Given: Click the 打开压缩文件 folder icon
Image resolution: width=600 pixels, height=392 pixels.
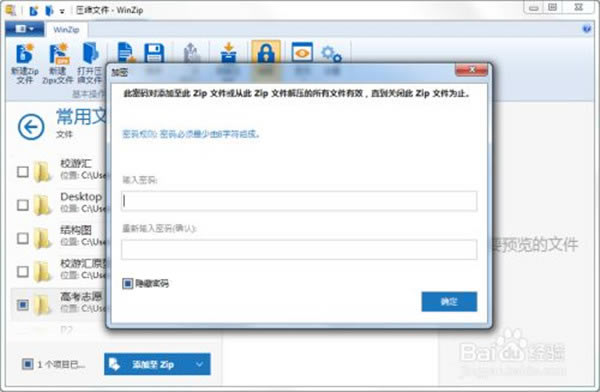Looking at the screenshot, I should (x=91, y=53).
